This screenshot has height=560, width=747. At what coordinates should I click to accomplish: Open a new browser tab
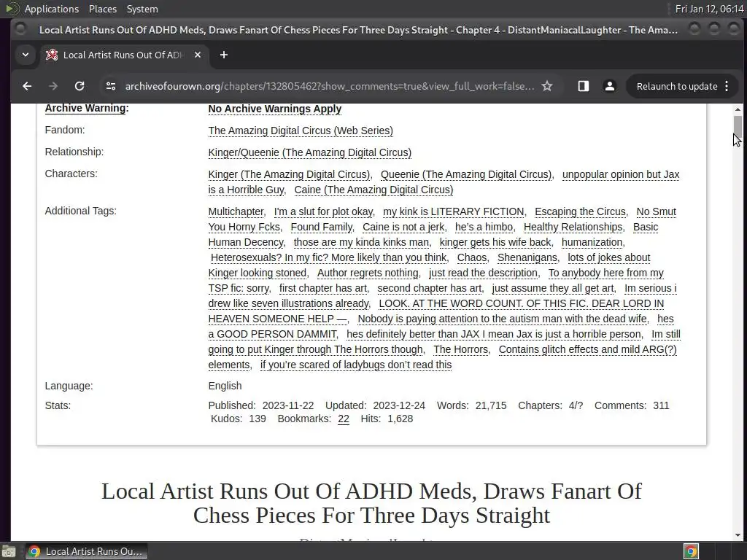coord(224,55)
